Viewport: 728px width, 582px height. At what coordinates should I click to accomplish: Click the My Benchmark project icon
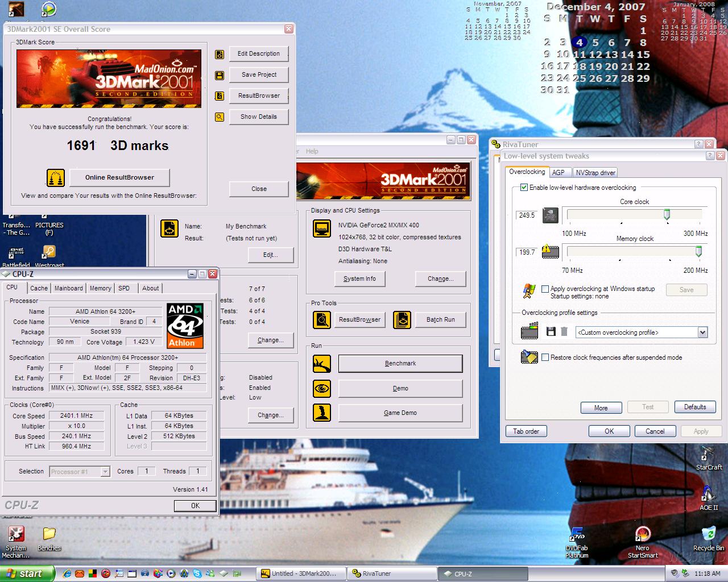click(169, 228)
